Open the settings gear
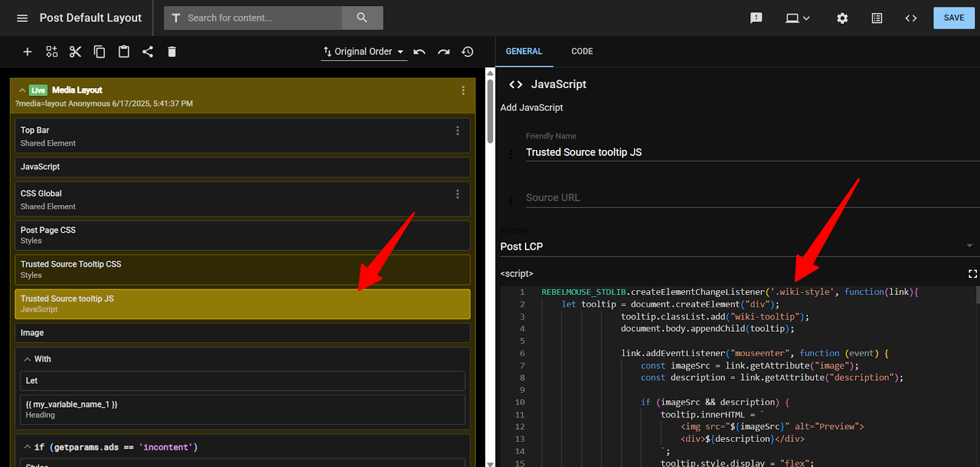This screenshot has height=467, width=980. pyautogui.click(x=842, y=18)
